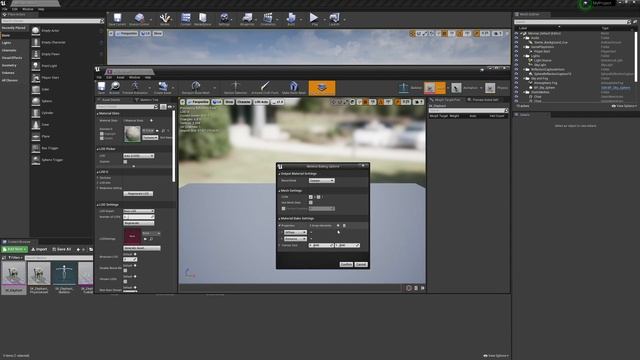Open Settings in the main toolbar
640x360 pixels.
pos(224,19)
